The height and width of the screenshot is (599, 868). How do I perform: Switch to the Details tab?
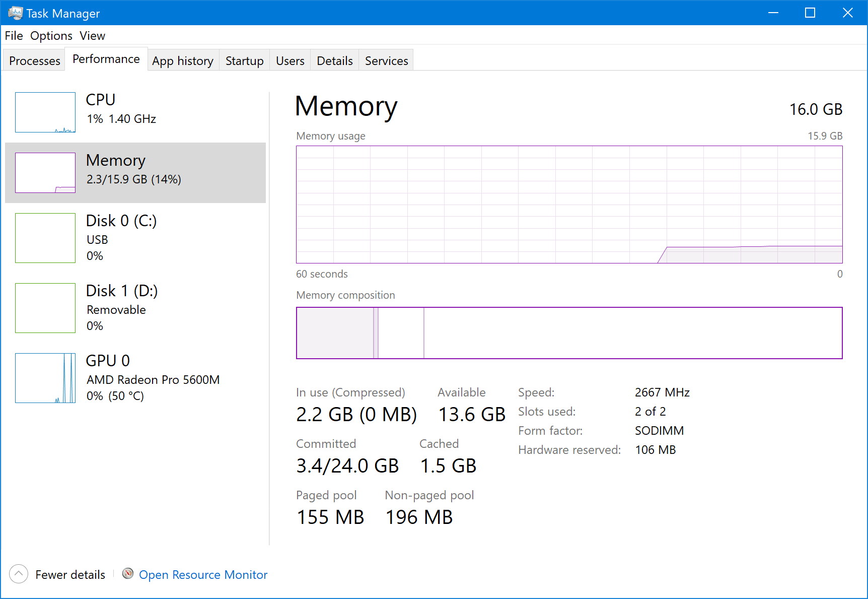334,61
